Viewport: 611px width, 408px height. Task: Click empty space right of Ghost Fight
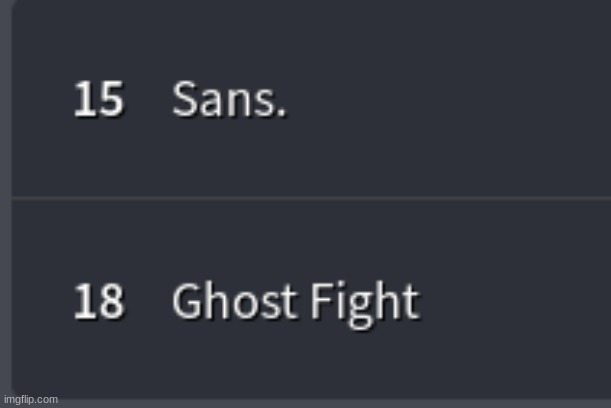tap(514, 301)
